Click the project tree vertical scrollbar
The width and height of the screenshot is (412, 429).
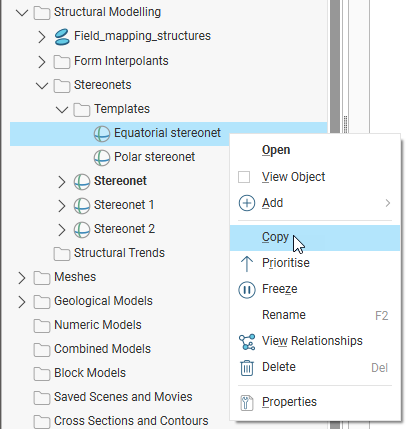pos(335,214)
